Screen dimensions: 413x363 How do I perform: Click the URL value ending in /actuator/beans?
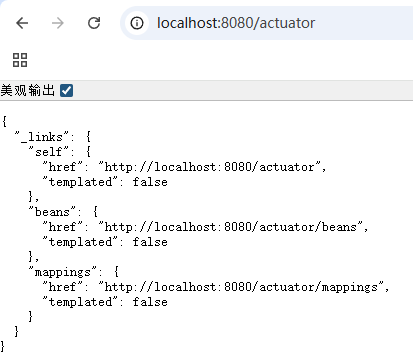coord(230,227)
